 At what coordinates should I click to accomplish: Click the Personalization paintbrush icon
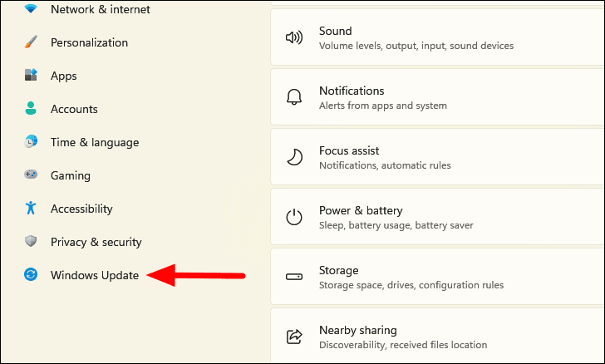click(x=31, y=42)
